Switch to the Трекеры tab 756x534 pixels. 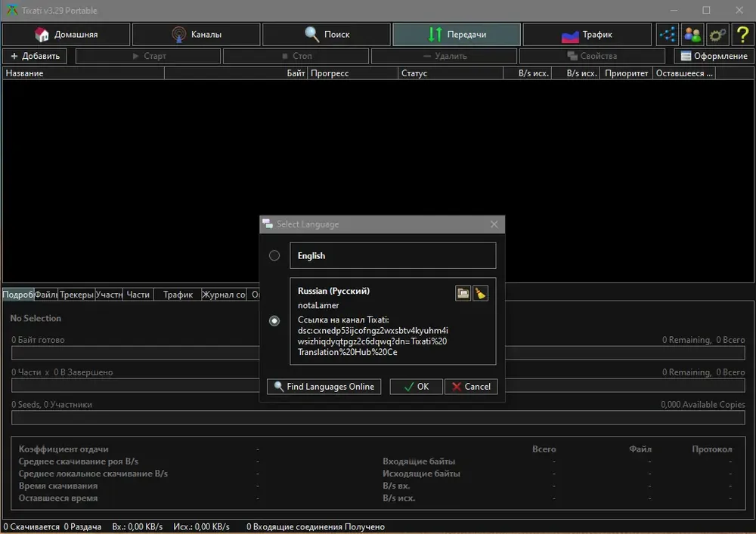click(76, 295)
